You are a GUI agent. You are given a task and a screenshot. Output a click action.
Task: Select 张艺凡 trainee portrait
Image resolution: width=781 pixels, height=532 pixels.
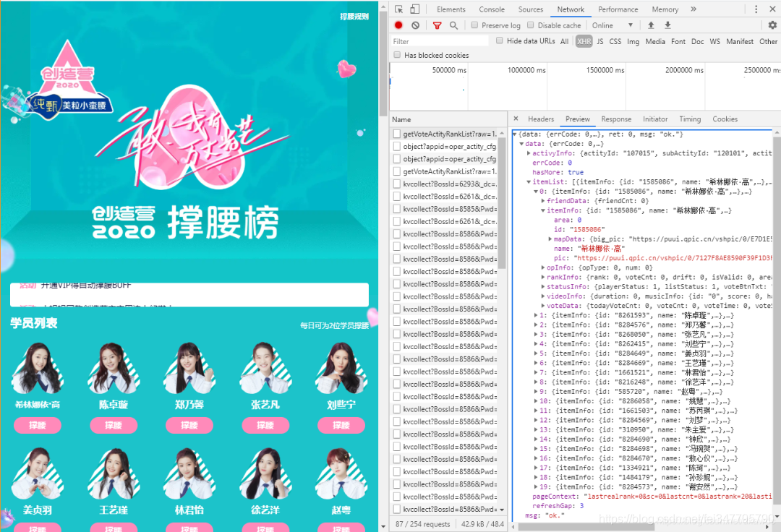click(x=265, y=368)
